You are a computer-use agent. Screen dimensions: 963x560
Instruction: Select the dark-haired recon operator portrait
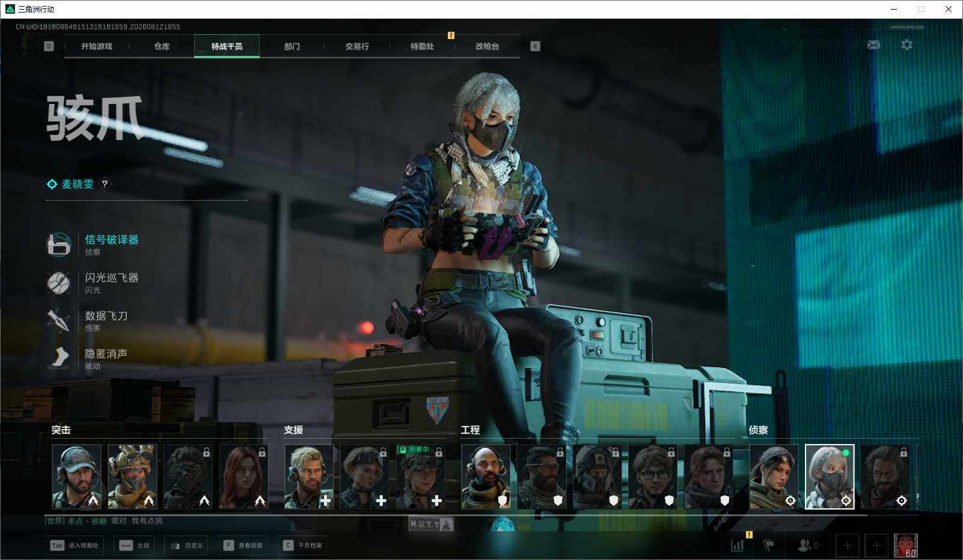(x=774, y=477)
